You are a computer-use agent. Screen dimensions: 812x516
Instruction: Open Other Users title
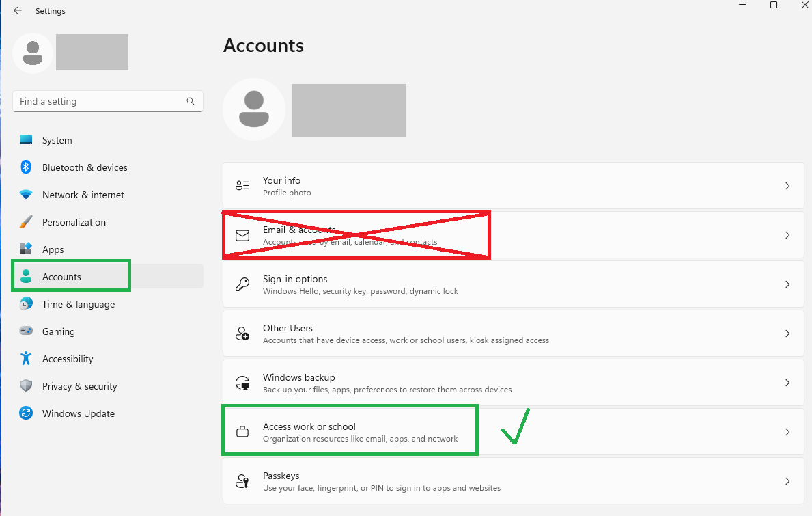pos(288,328)
